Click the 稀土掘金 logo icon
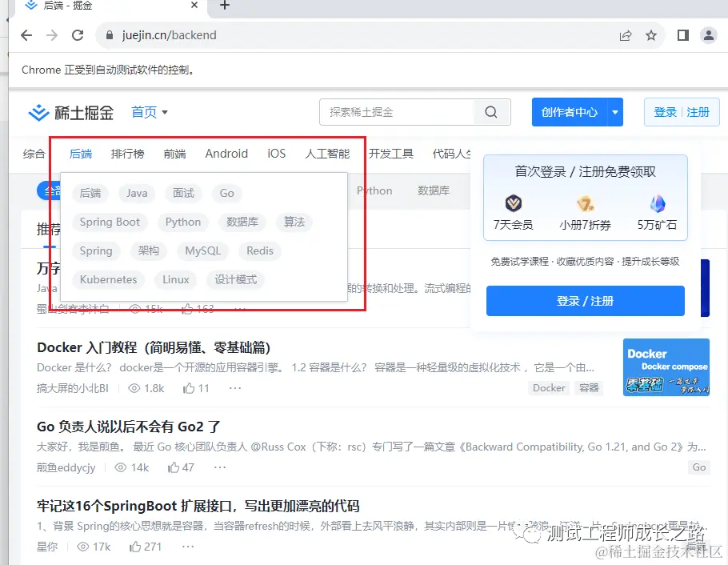Viewport: 728px width, 565px height. click(38, 112)
